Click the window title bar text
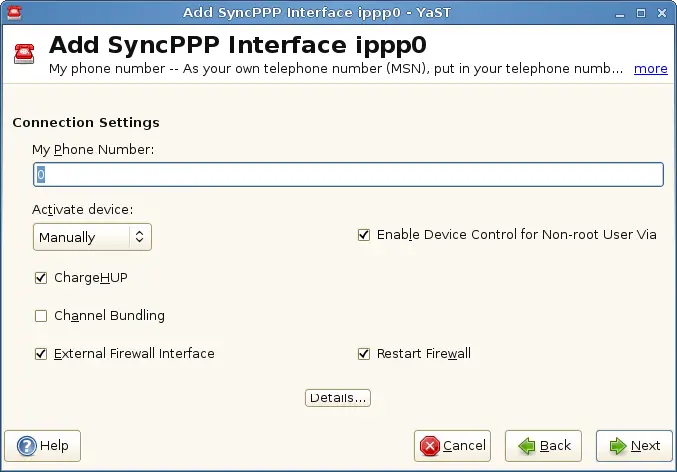677x472 pixels. (x=338, y=12)
